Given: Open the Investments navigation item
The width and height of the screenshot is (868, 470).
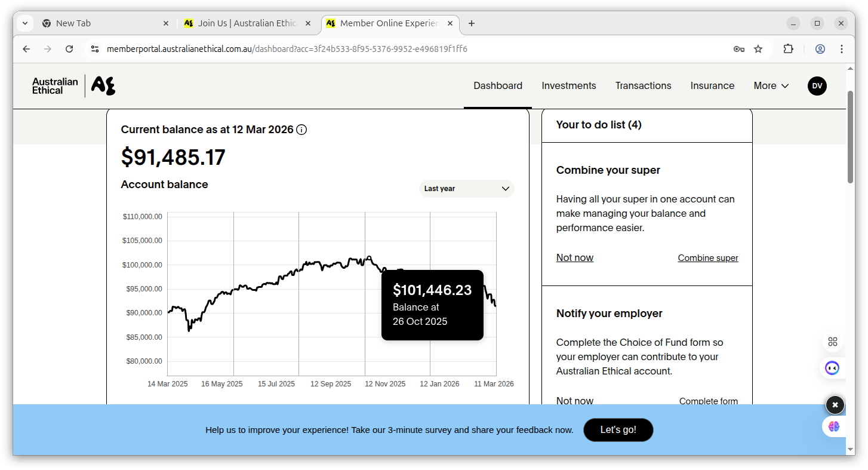Looking at the screenshot, I should pos(568,86).
